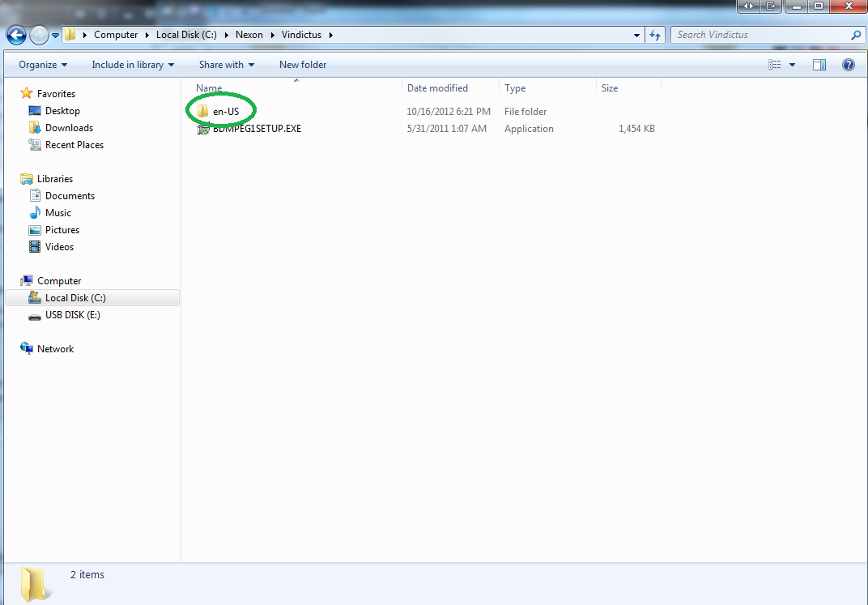
Task: Open USB DISK (E:) in navigation pane
Action: [73, 315]
